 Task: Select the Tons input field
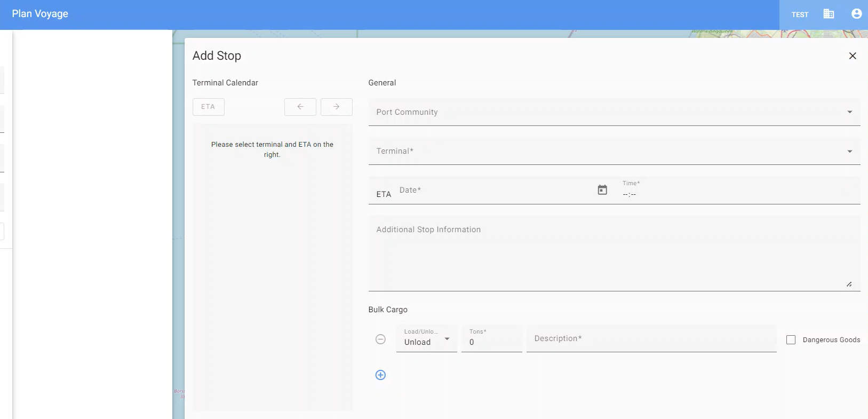coord(491,342)
